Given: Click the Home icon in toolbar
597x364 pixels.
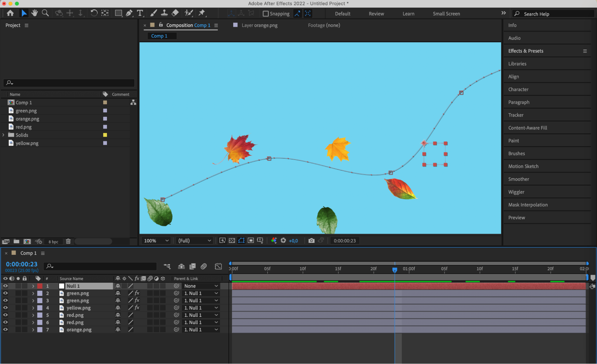Looking at the screenshot, I should (x=10, y=13).
